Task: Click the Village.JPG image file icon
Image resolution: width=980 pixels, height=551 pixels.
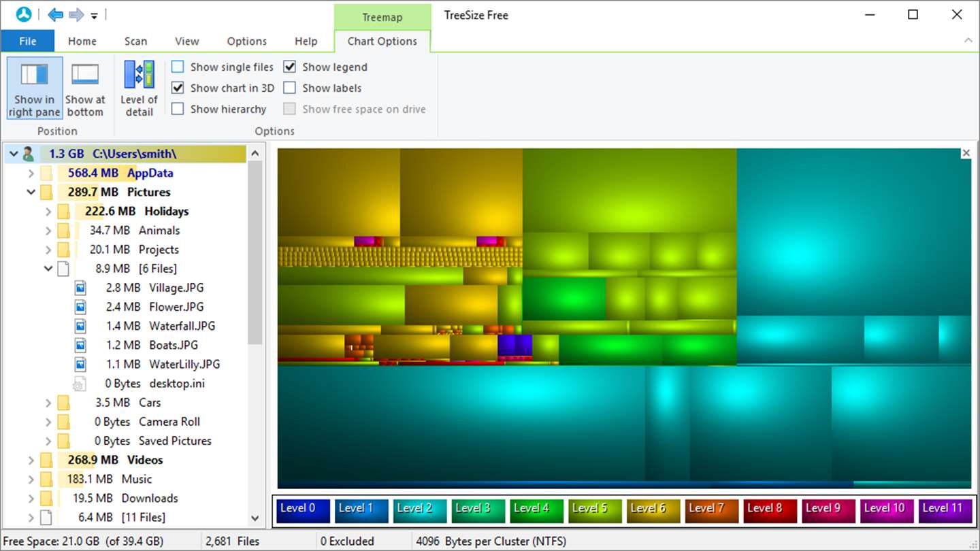Action: pyautogui.click(x=80, y=288)
